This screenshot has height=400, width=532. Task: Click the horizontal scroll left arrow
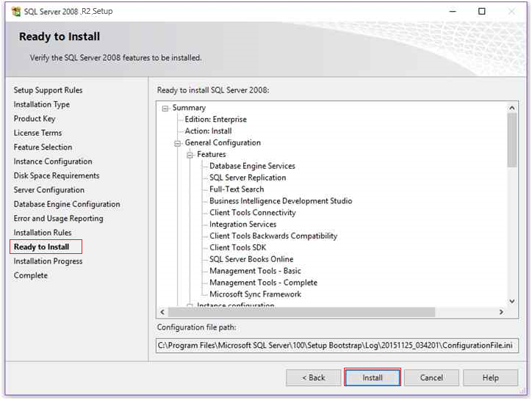[162, 312]
